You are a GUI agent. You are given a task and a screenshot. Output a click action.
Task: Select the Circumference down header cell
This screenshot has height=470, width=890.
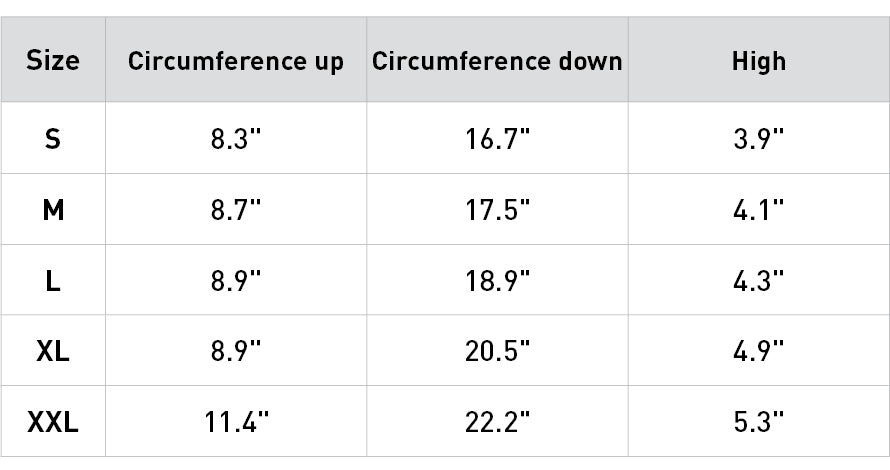[x=497, y=61]
